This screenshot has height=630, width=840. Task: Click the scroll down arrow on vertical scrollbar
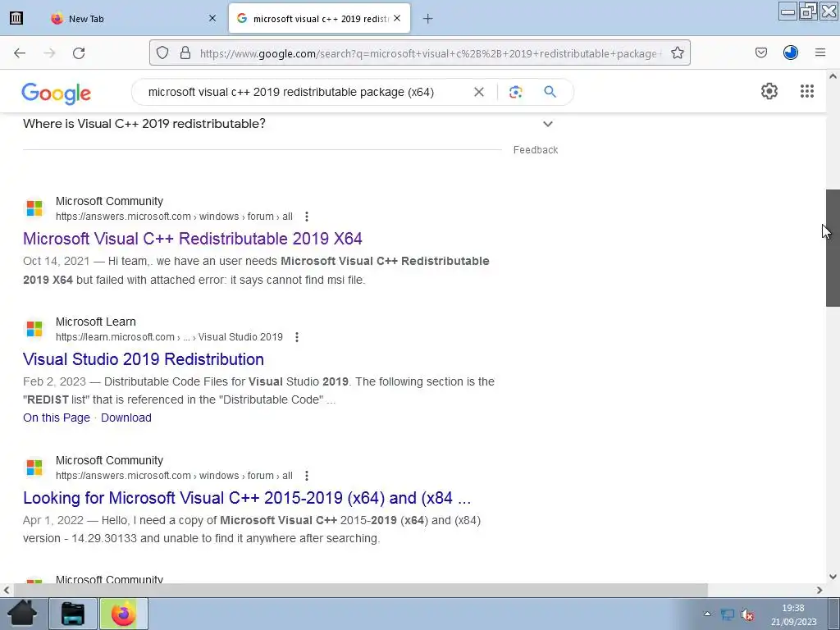833,577
